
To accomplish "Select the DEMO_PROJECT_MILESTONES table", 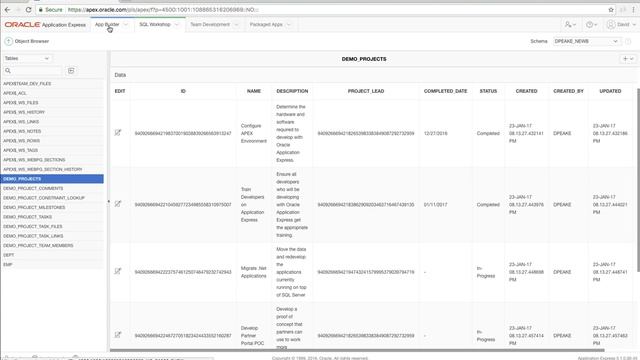I will [x=52, y=207].
